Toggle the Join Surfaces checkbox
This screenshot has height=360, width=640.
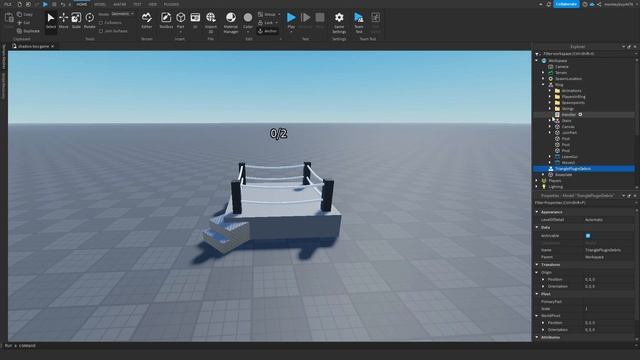101,31
